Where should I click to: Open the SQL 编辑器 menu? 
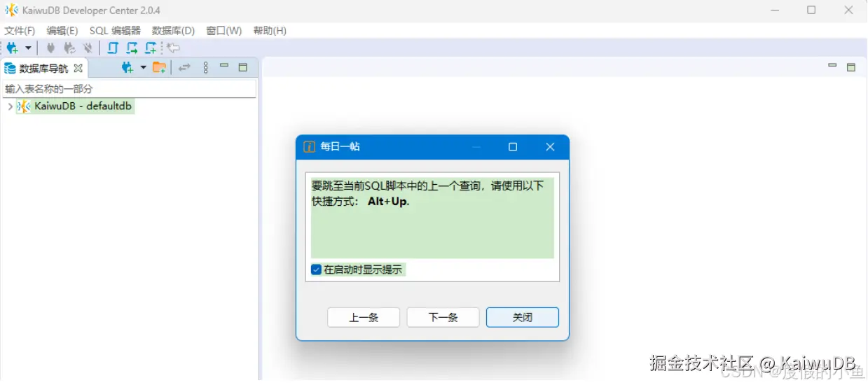[115, 31]
